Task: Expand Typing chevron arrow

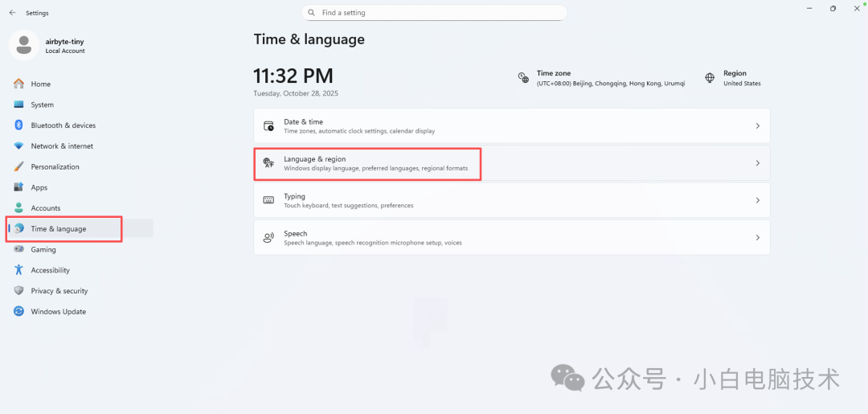Action: 757,200
